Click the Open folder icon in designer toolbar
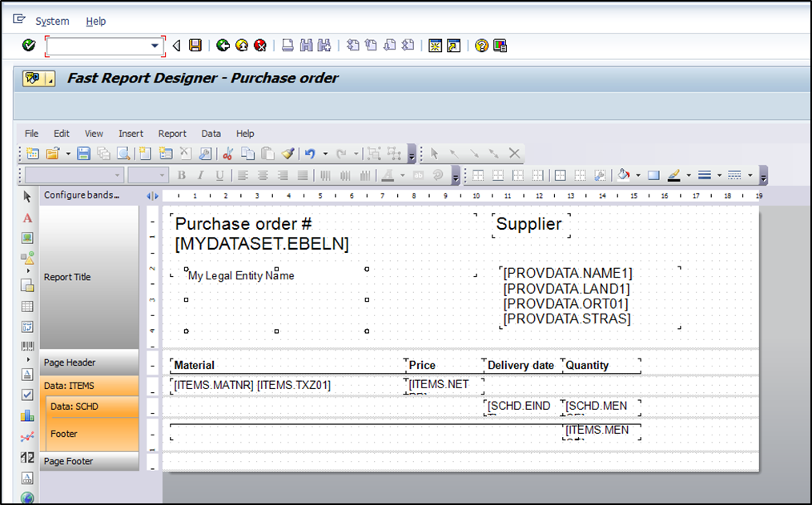Image resolution: width=812 pixels, height=505 pixels. 52,153
